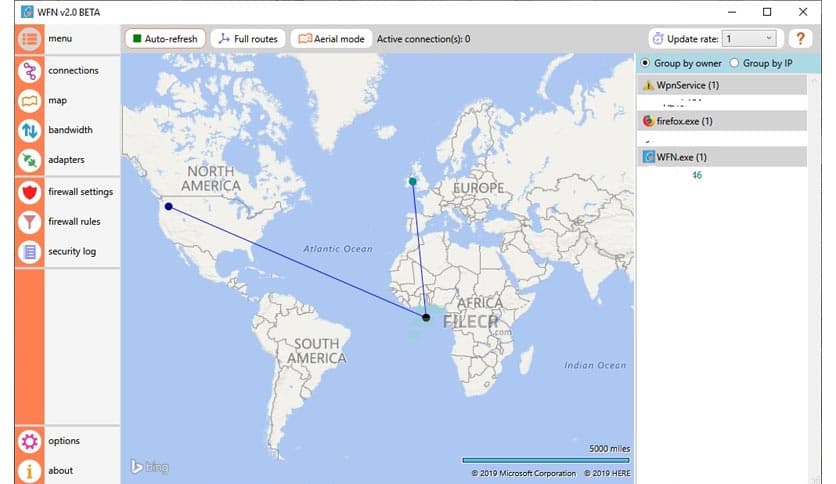The image size is (836, 484).
Task: Click the teal Ireland map marker
Action: click(412, 182)
